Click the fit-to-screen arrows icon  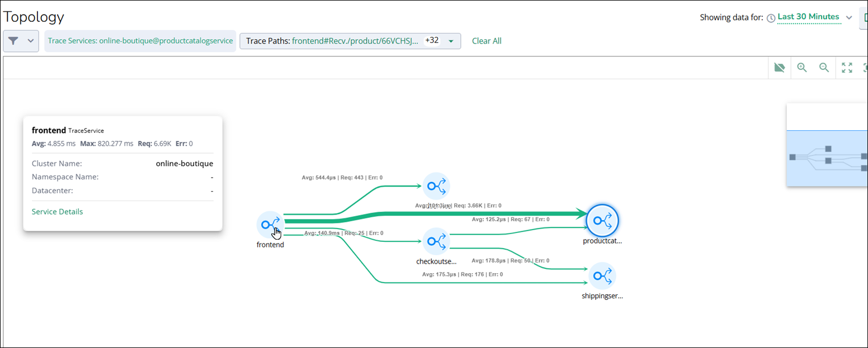[847, 68]
